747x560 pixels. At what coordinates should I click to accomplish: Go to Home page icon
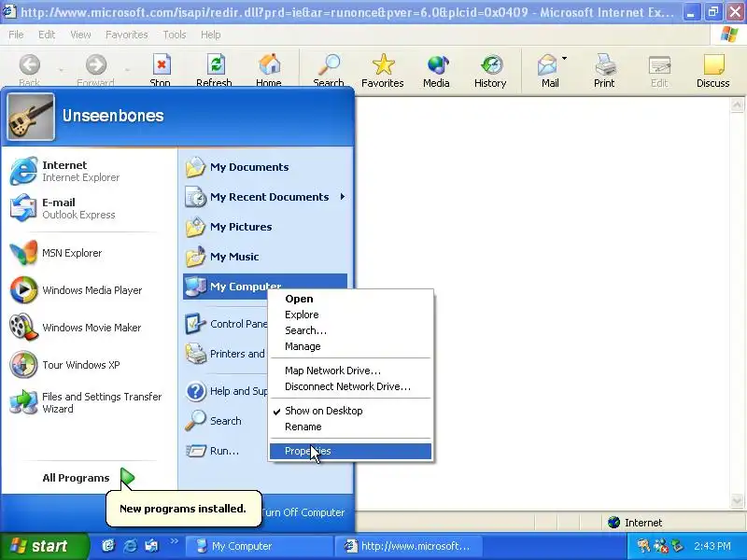[269, 65]
